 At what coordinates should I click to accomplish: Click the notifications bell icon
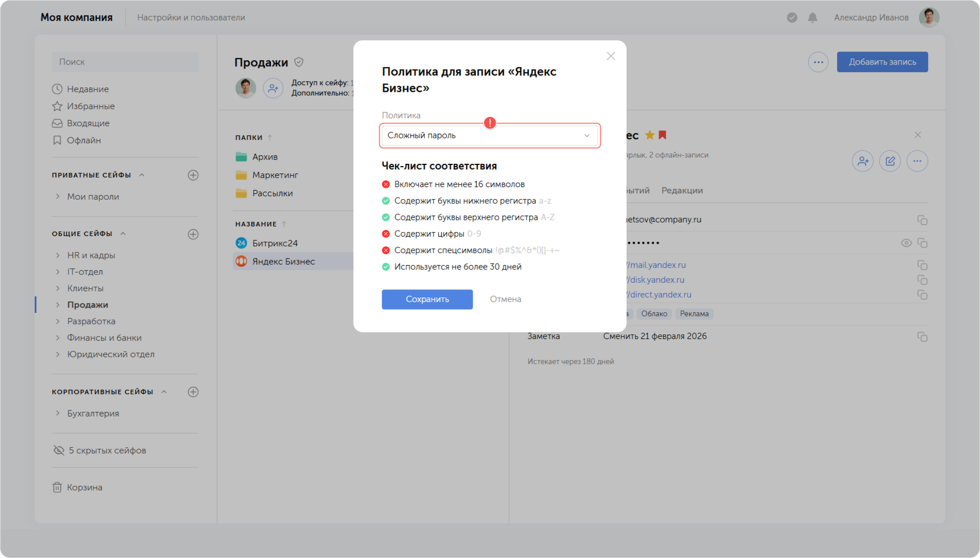pos(812,18)
